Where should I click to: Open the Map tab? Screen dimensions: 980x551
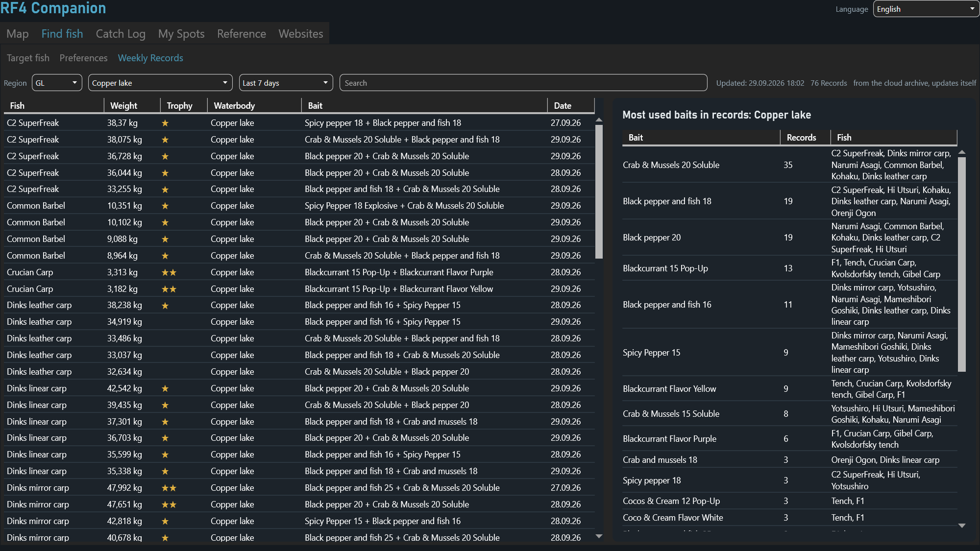tap(18, 34)
